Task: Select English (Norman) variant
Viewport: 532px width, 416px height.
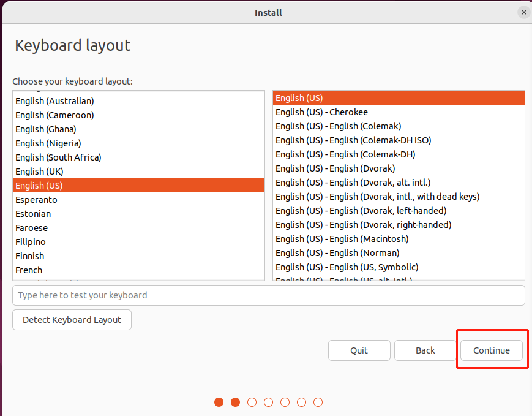Action: pos(337,253)
